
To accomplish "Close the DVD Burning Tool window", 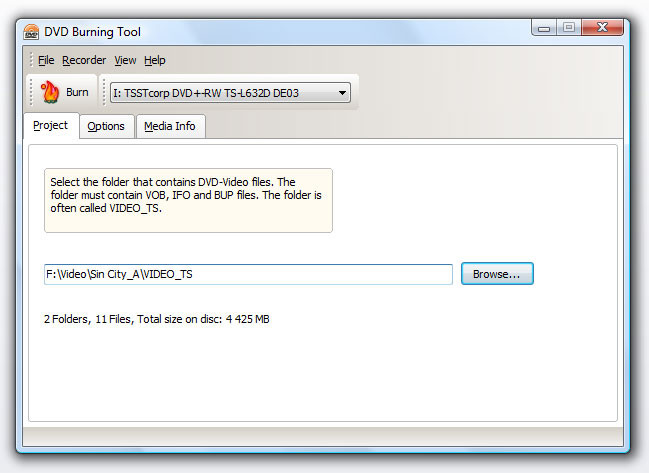I will point(602,27).
